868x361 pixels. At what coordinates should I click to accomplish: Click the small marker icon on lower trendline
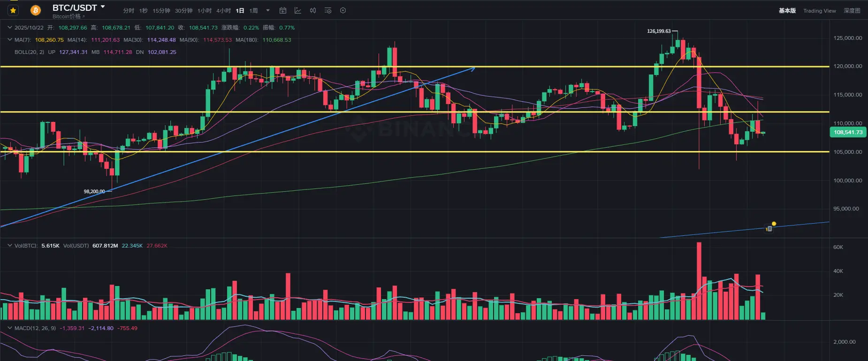769,229
